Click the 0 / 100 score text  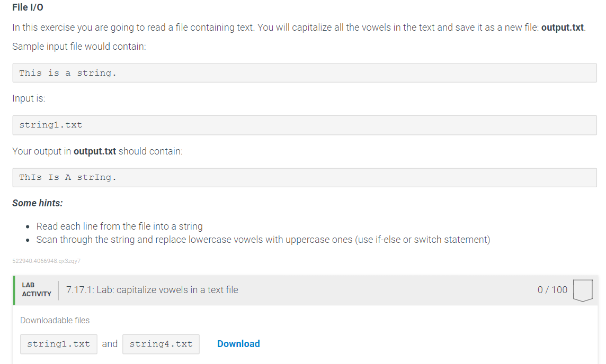pyautogui.click(x=552, y=290)
